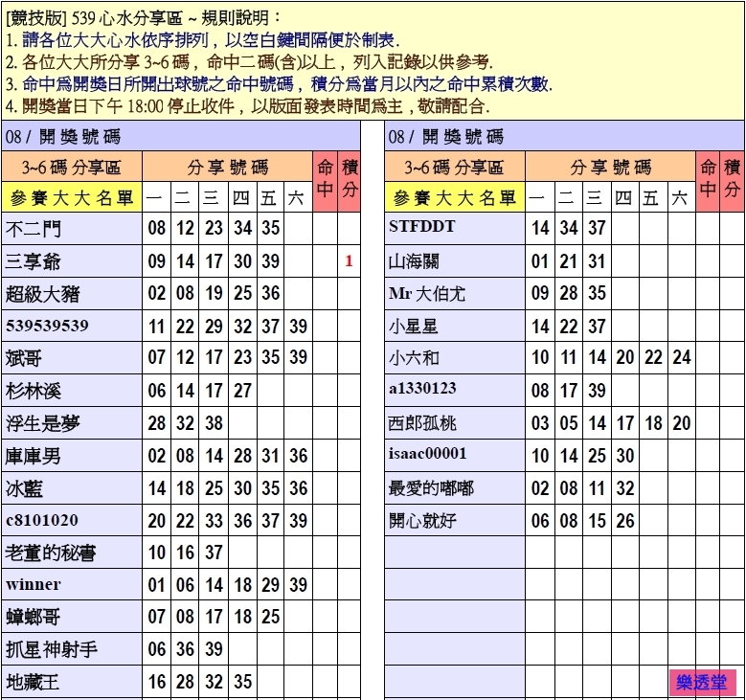The height and width of the screenshot is (700, 746).
Task: Select participant name 山海關
Action: point(414,261)
